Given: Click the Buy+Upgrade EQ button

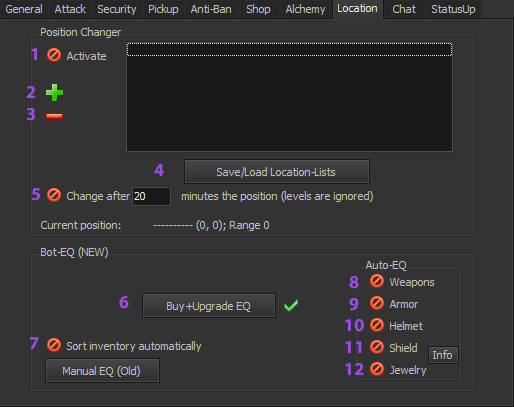Looking at the screenshot, I should coord(209,306).
